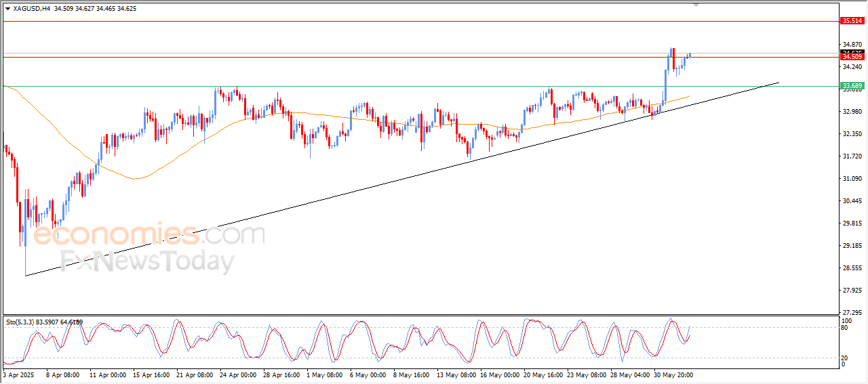Viewport: 868px width, 384px height.
Task: Click the 8 May 16:00 time label
Action: tap(412, 374)
